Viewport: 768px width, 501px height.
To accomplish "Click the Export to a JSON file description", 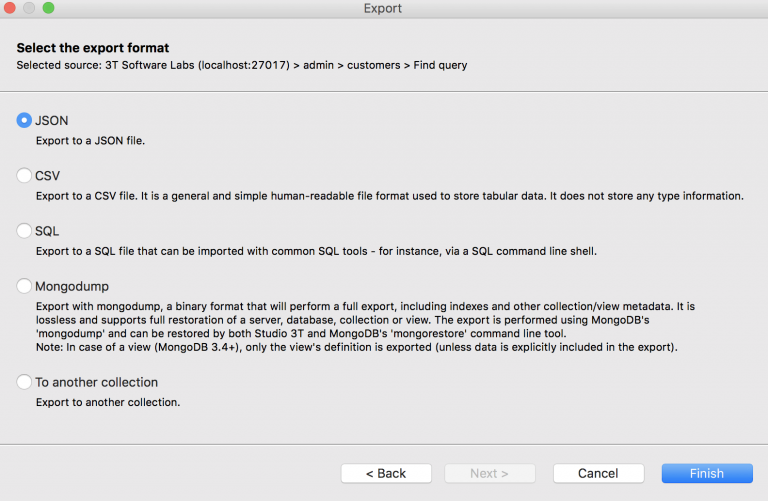I will coord(91,141).
